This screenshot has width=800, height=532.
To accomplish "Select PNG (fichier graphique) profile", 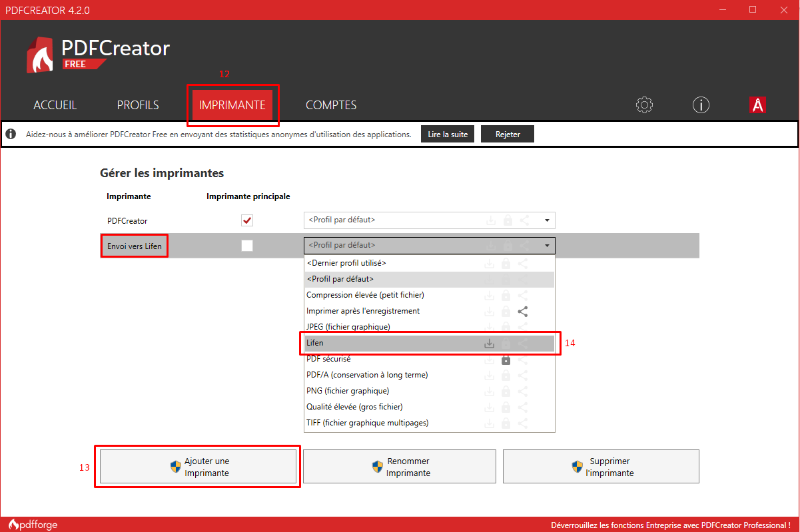I will click(430, 391).
